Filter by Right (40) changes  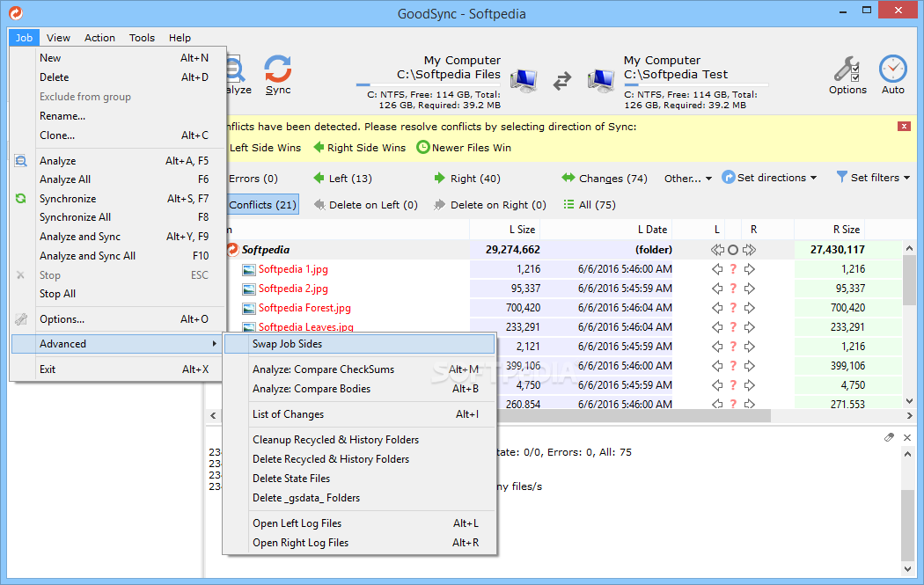pyautogui.click(x=466, y=178)
